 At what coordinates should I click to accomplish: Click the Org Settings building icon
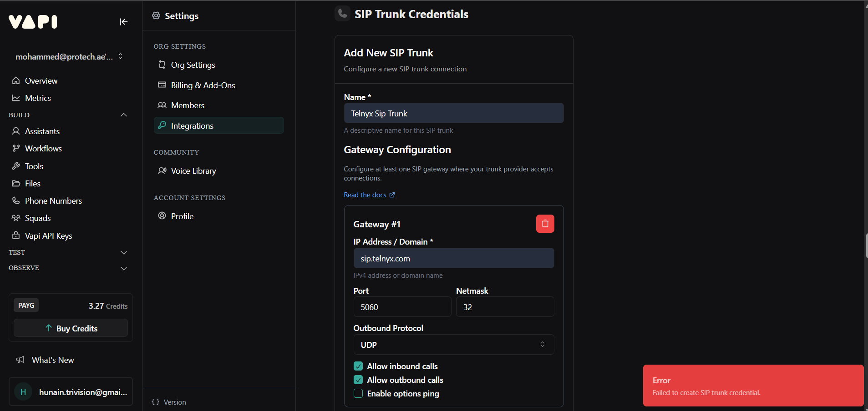pyautogui.click(x=162, y=65)
